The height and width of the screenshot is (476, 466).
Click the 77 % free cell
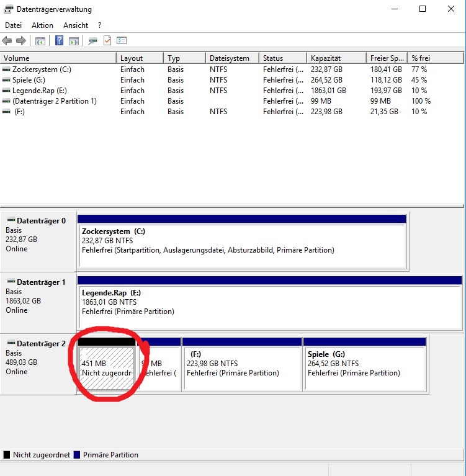[x=419, y=70]
